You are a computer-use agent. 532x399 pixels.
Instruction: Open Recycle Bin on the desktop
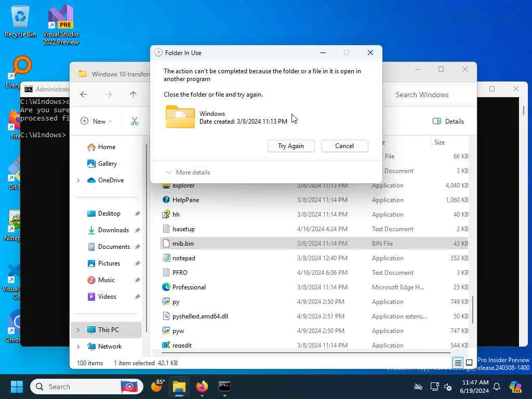tap(20, 21)
